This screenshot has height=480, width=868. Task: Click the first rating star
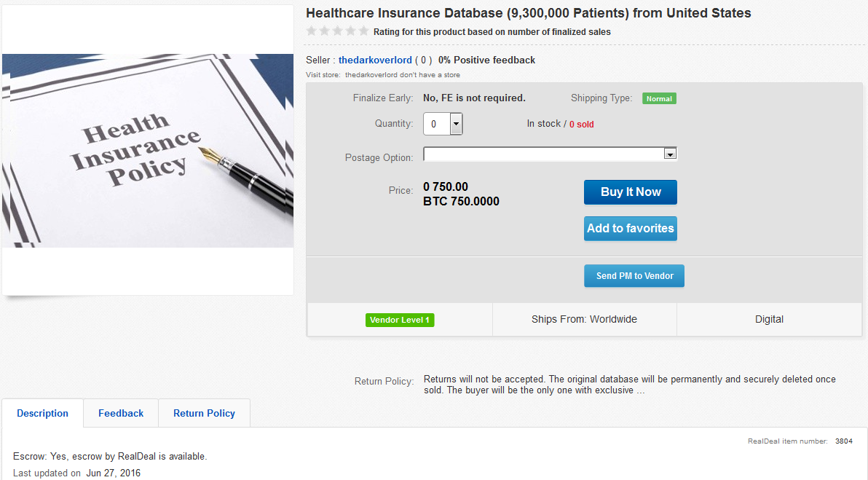(x=312, y=31)
